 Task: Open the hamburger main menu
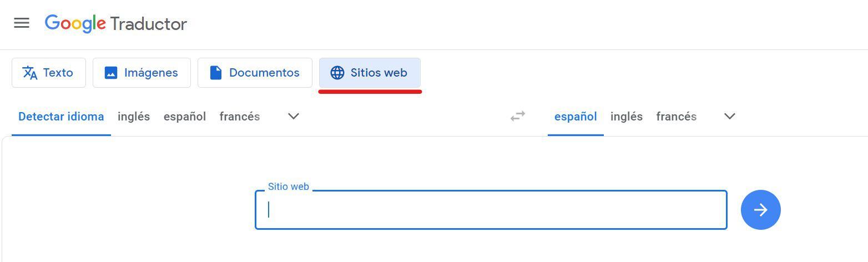(x=22, y=23)
